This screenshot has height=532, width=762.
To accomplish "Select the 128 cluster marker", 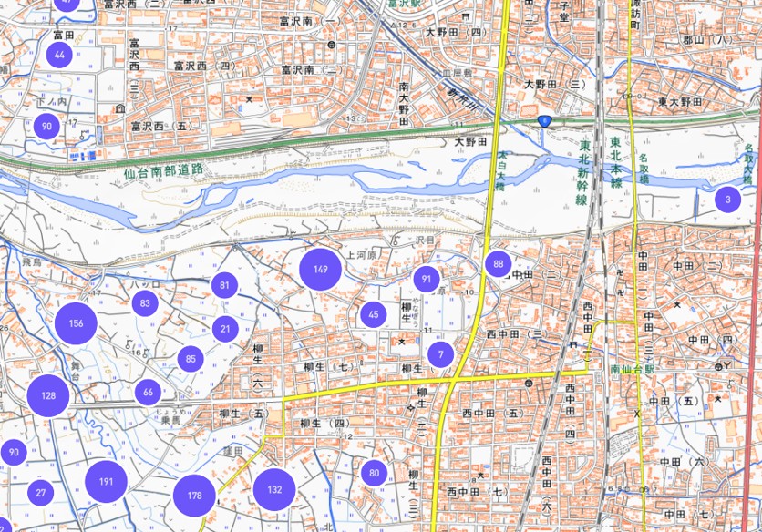I will click(48, 395).
